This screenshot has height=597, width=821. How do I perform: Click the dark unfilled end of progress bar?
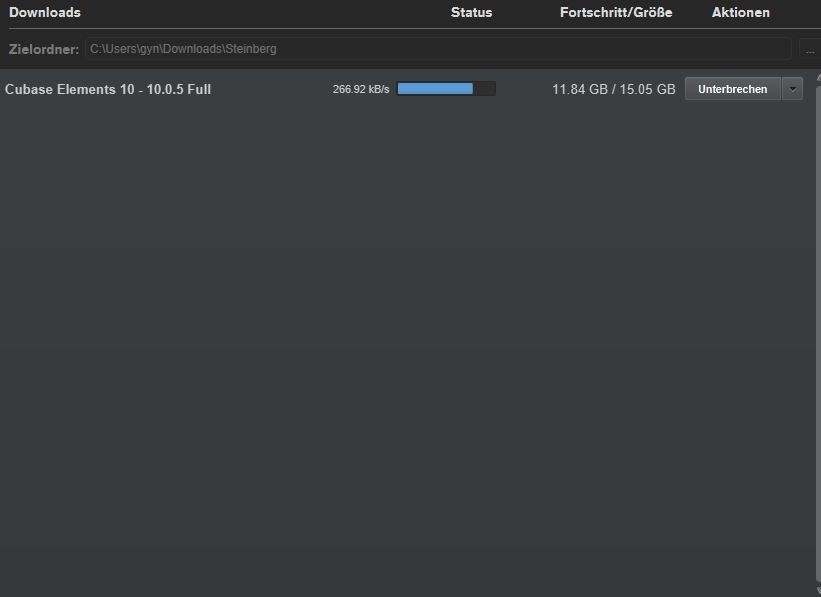(484, 89)
